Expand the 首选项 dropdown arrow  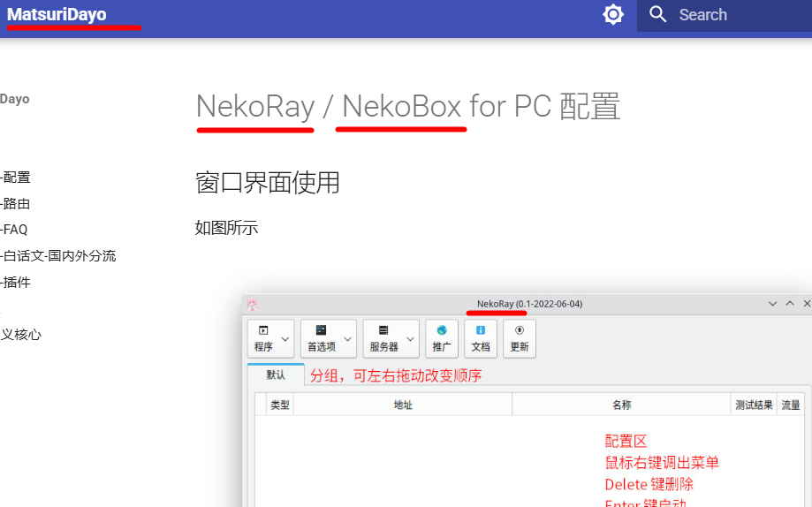348,339
